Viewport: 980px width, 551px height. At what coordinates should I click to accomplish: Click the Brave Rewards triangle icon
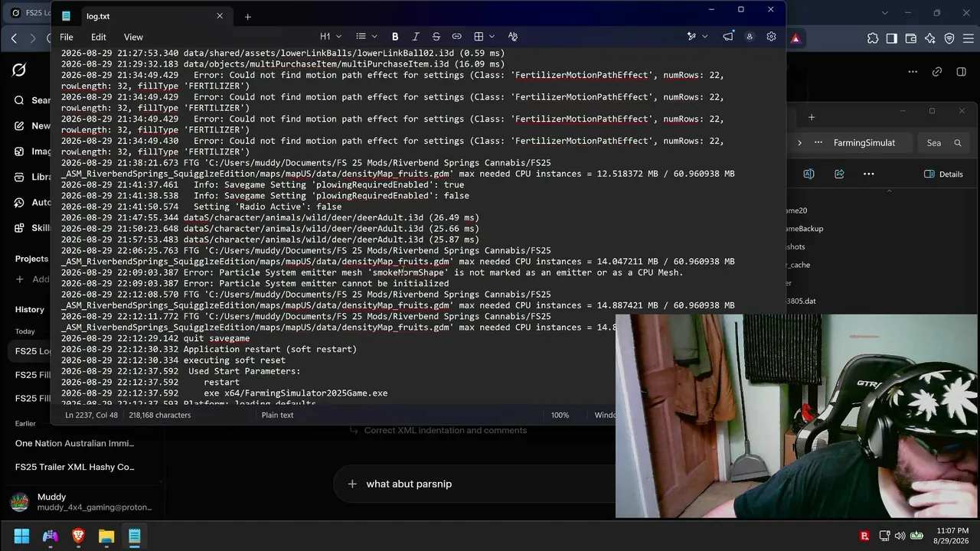[x=796, y=38]
